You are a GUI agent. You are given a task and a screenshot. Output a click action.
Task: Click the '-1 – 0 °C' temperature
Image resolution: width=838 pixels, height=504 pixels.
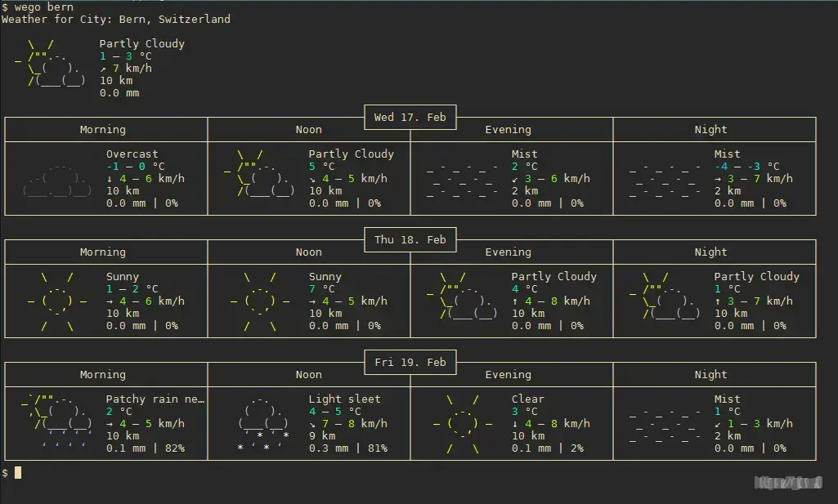coord(135,166)
